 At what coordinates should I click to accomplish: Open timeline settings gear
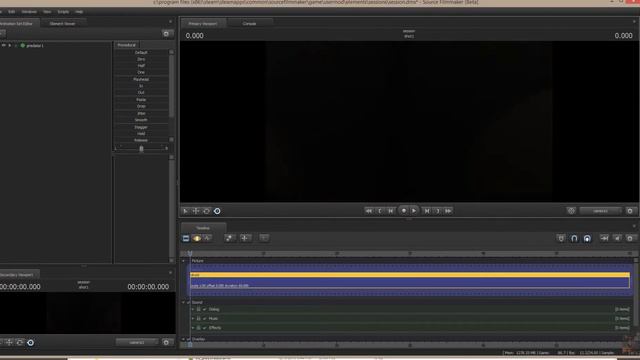630,238
